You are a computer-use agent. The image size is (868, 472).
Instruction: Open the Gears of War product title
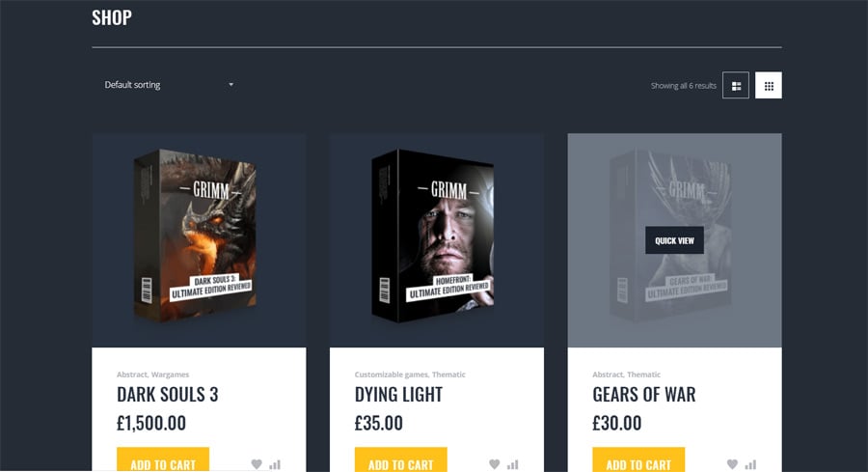click(x=644, y=395)
